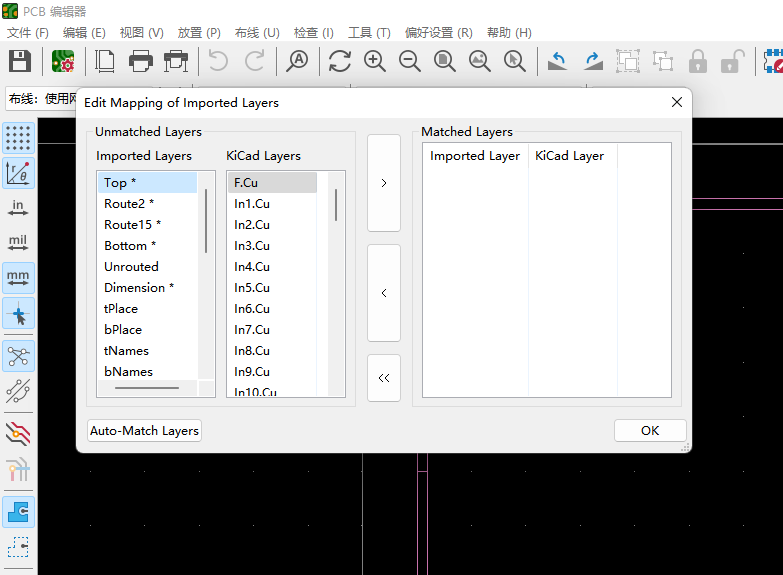Image resolution: width=783 pixels, height=575 pixels.
Task: Click Zoom to Selection icon
Action: (514, 61)
